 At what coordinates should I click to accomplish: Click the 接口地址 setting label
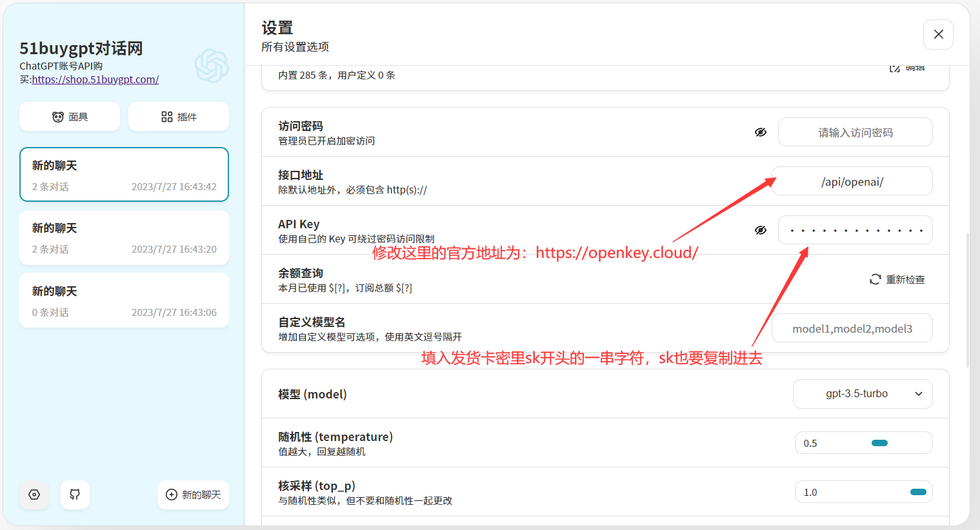(x=301, y=175)
